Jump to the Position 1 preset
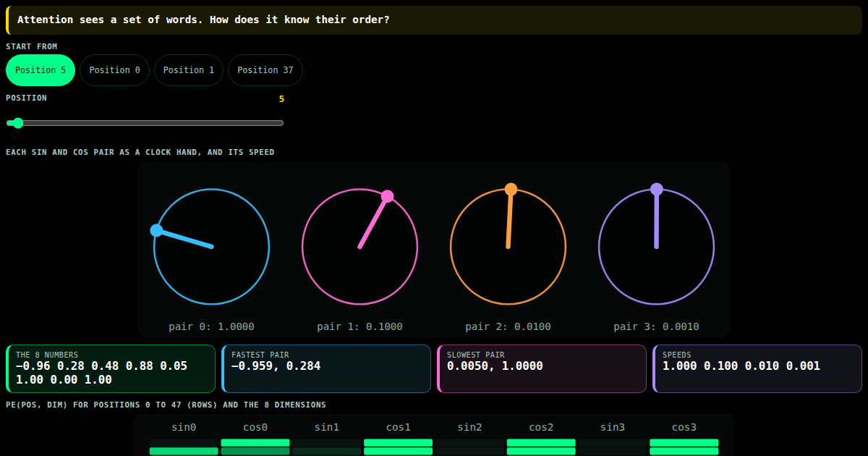This screenshot has width=868, height=456. tap(189, 70)
